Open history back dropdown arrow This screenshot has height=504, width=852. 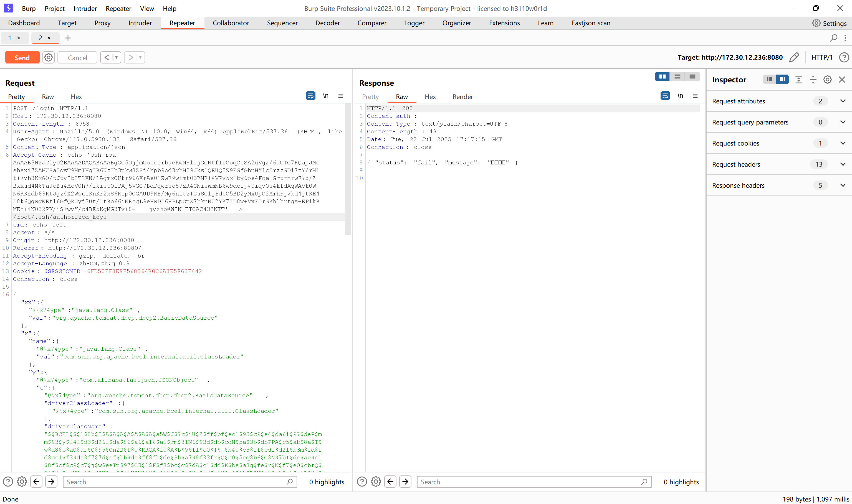click(116, 57)
